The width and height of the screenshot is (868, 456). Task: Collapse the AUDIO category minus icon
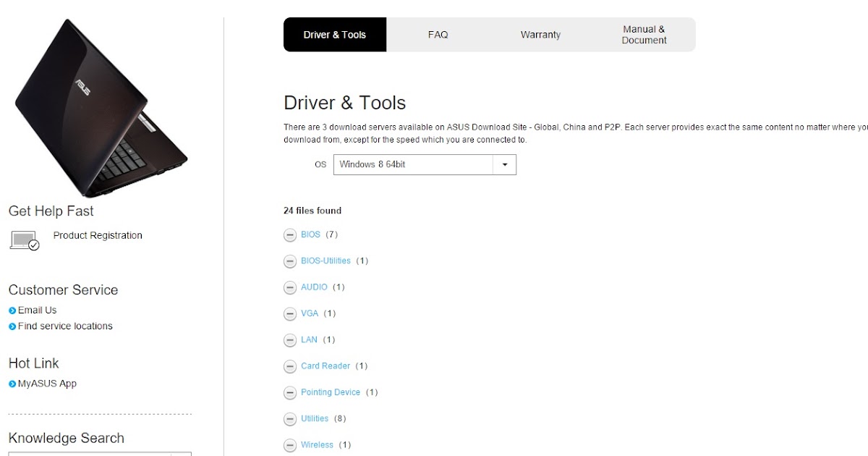tap(290, 288)
